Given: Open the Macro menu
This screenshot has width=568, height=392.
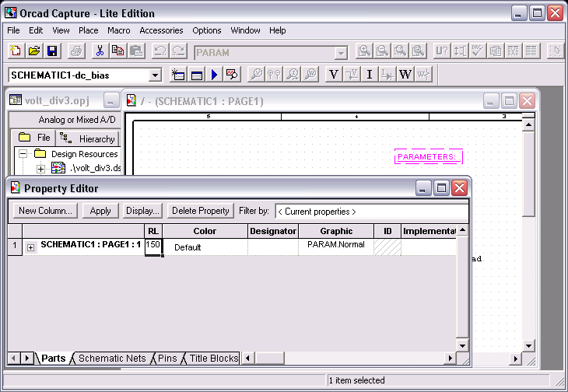Looking at the screenshot, I should coord(119,30).
